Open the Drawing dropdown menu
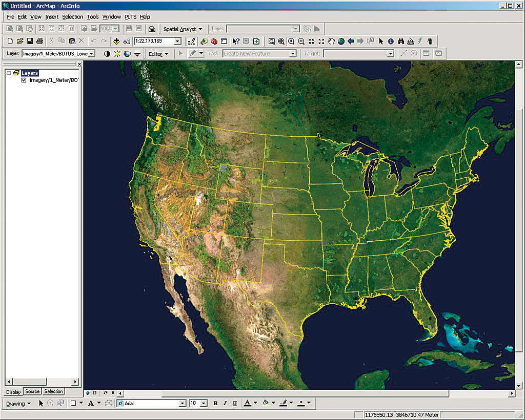525x420 pixels. coord(18,404)
